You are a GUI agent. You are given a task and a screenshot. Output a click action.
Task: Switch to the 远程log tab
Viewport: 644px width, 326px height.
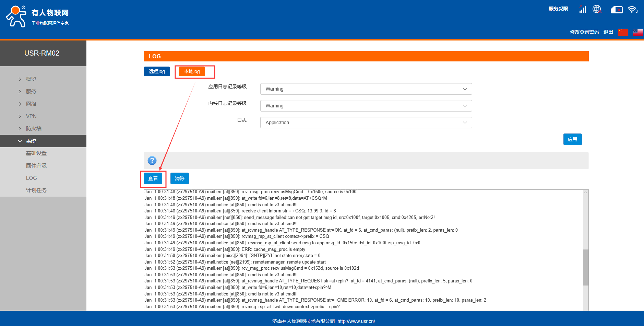pyautogui.click(x=157, y=71)
